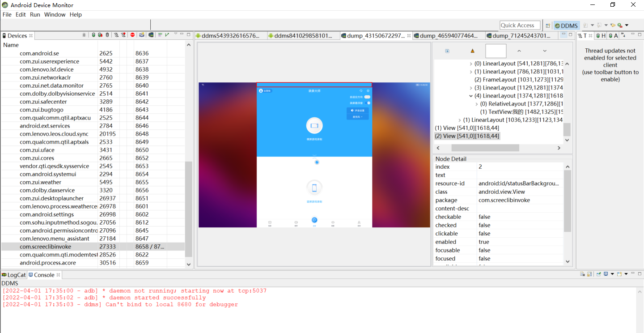Click the next result down chevron
The width and height of the screenshot is (644, 333).
(x=545, y=51)
